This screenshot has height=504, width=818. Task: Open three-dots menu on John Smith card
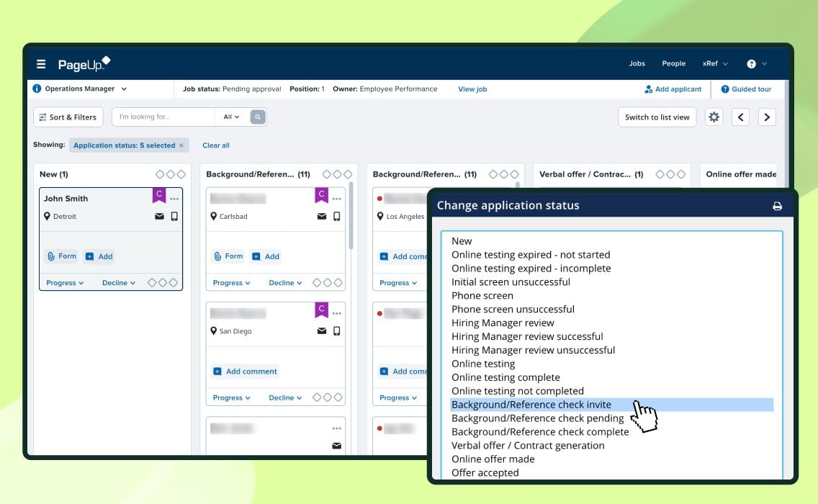(174, 199)
